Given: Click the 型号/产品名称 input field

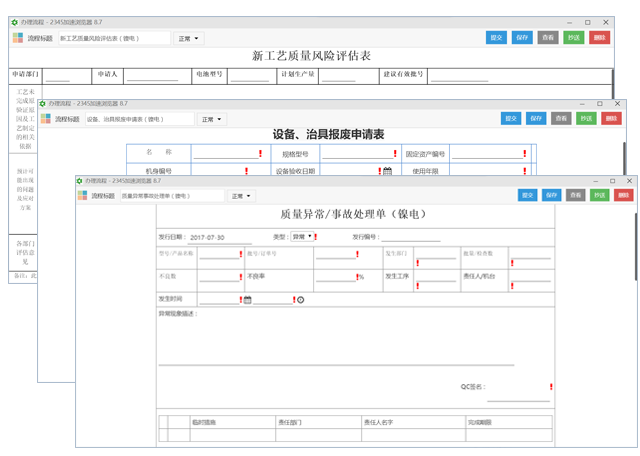Looking at the screenshot, I should pyautogui.click(x=219, y=254).
